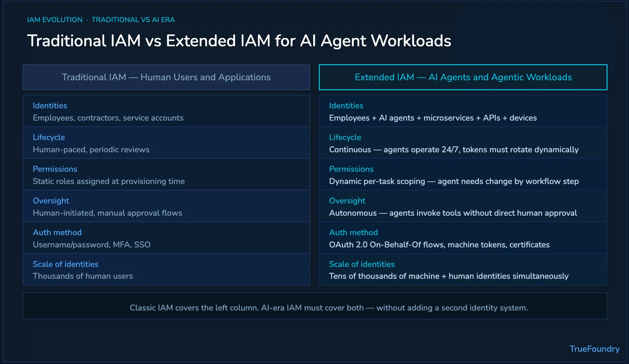Click 'Thousands of human users' text
The height and width of the screenshot is (364, 629).
[83, 276]
